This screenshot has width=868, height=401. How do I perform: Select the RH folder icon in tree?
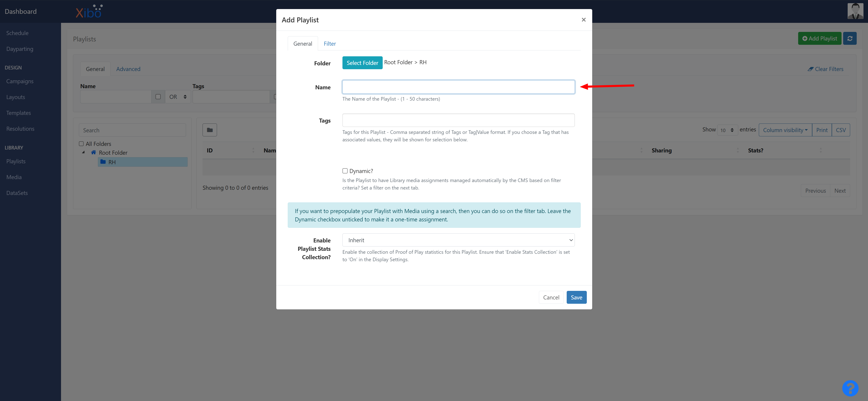point(103,162)
